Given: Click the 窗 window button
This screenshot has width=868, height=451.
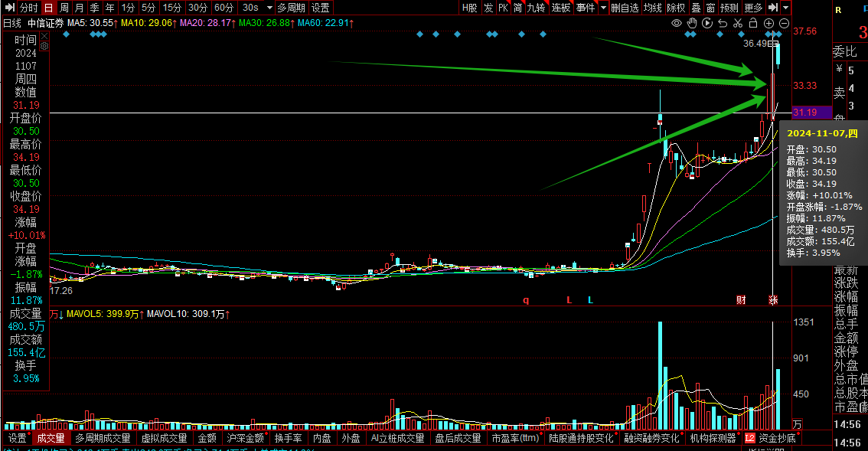Looking at the screenshot, I should 711,8.
